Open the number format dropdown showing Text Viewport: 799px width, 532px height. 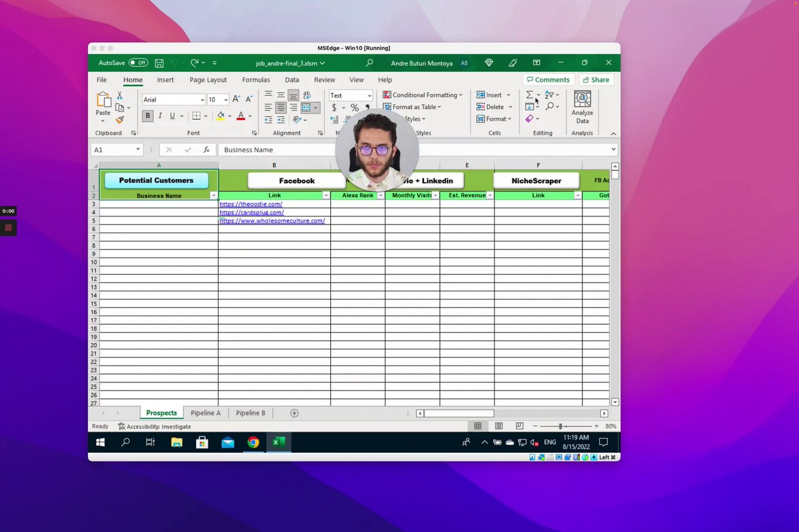(369, 95)
